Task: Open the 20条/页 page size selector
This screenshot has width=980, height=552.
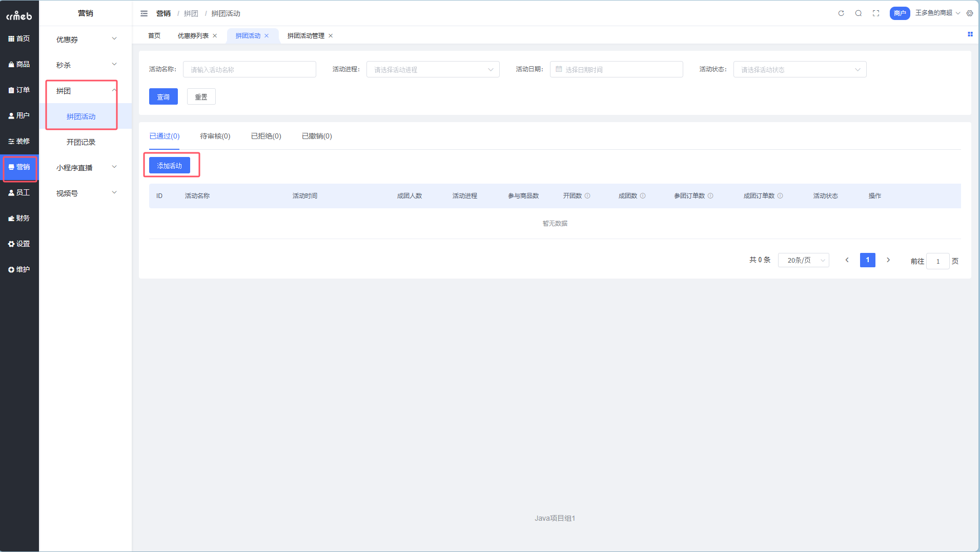Action: (803, 261)
